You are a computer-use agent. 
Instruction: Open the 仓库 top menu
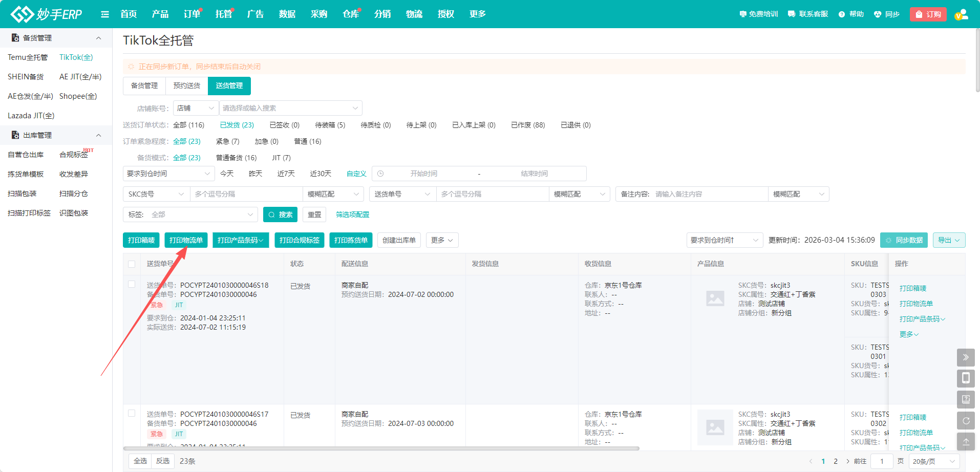pyautogui.click(x=351, y=14)
